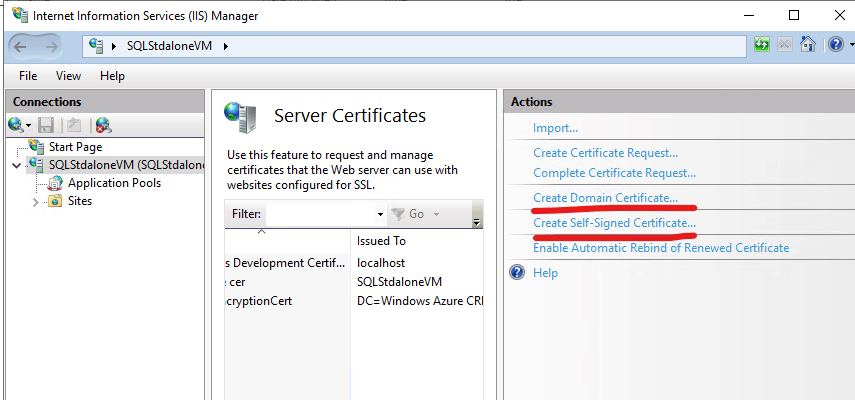855x400 pixels.
Task: Select Sites in the Connections tree
Action: tap(80, 201)
